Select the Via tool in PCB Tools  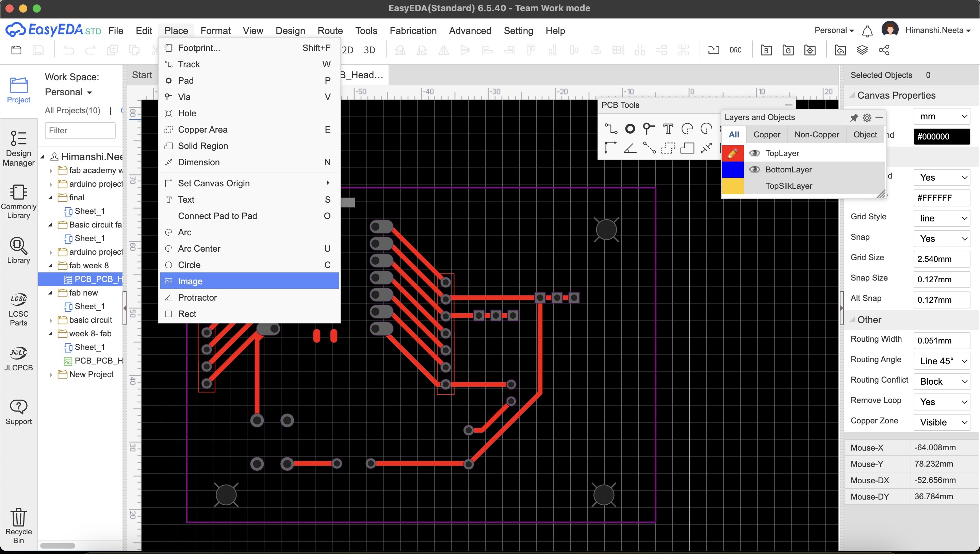649,129
